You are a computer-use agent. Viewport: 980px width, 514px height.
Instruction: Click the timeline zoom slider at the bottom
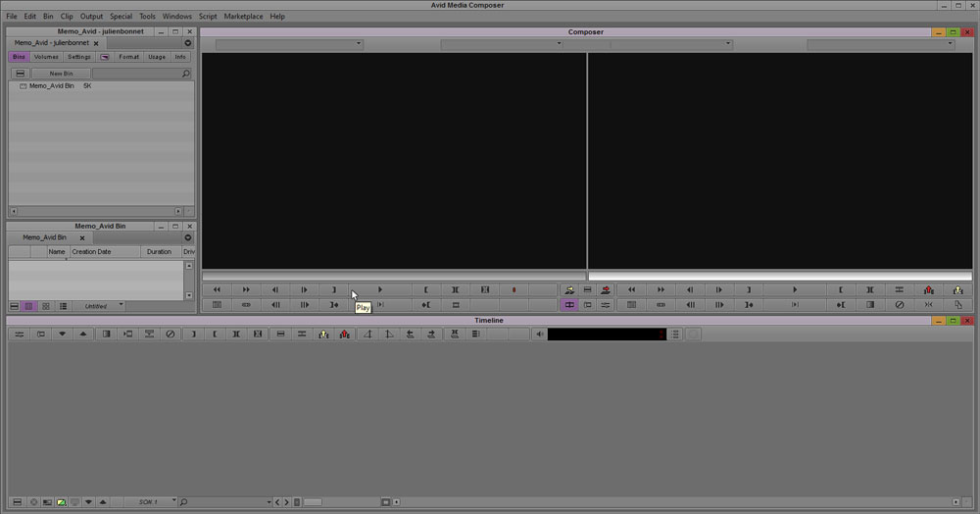point(312,502)
